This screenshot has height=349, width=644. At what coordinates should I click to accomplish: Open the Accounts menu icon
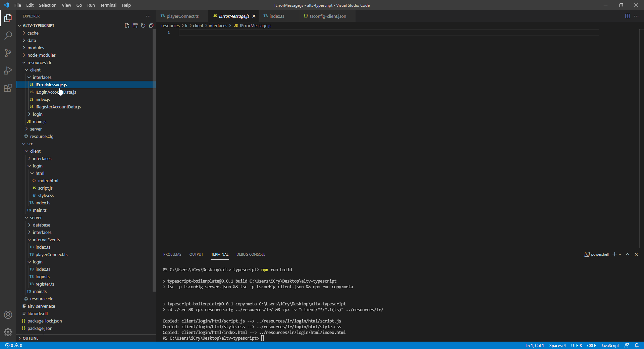tap(8, 315)
